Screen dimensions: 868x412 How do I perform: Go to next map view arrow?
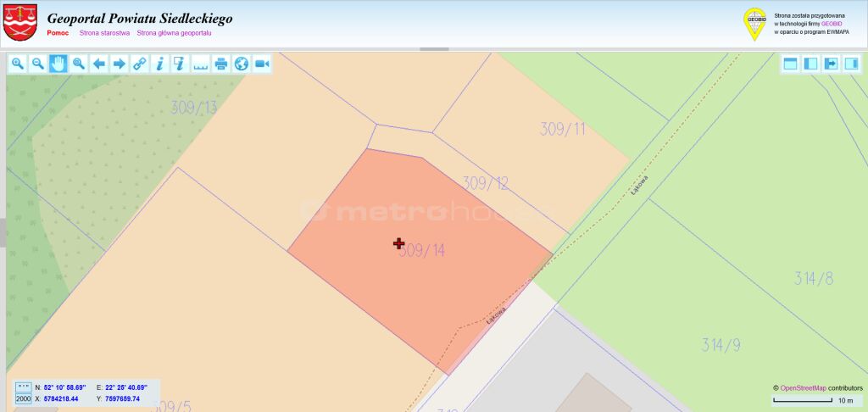pos(119,64)
